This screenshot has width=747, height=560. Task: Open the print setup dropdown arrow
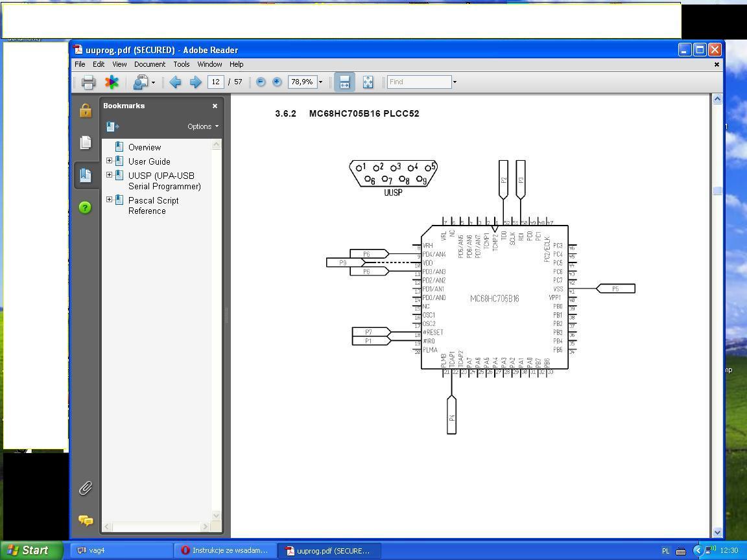tap(154, 83)
